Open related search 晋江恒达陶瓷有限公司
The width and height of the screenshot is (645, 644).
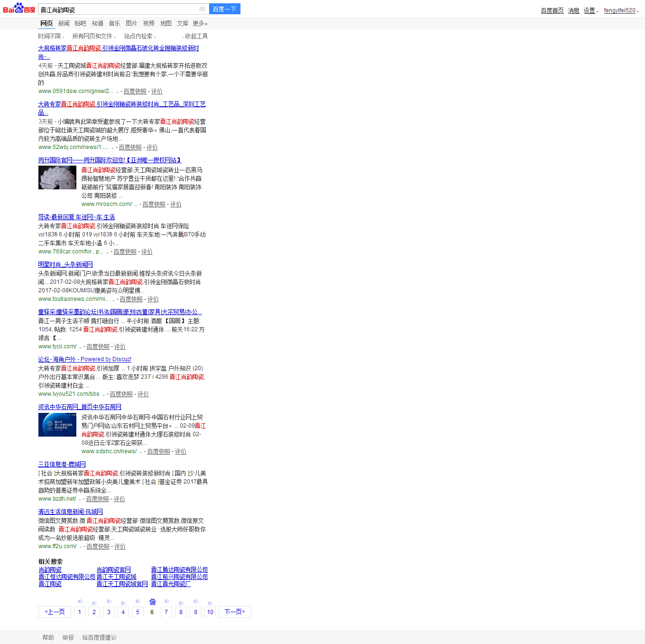coord(67,577)
